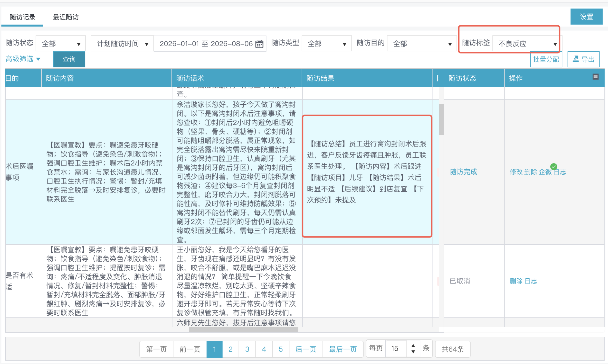Switch to the 最近随访 tab
608x364 pixels.
(66, 17)
